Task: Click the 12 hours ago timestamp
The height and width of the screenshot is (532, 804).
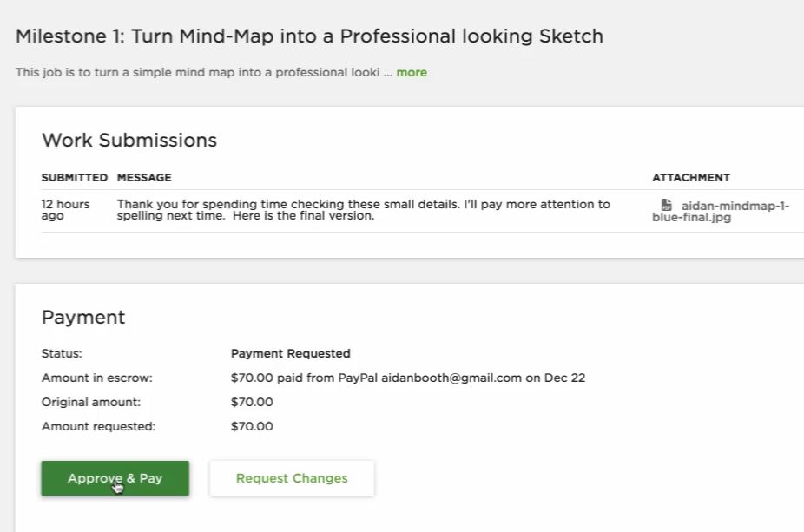Action: [65, 210]
